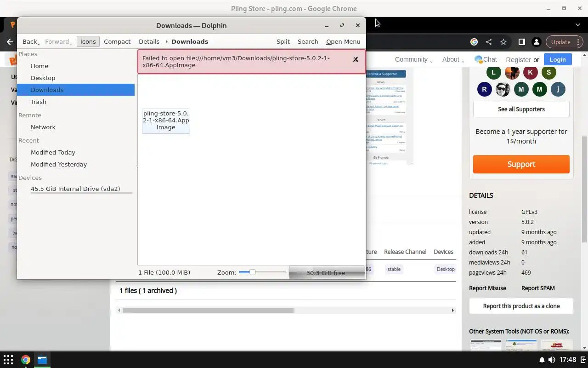Select Home in Places panel
Screen dimensions: 588x368
tap(76, 66)
